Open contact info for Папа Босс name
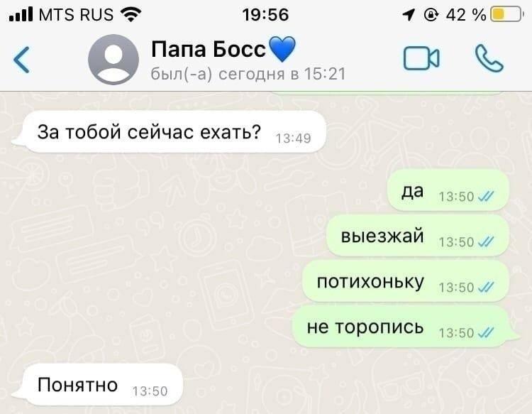532x414 pixels. tap(209, 49)
